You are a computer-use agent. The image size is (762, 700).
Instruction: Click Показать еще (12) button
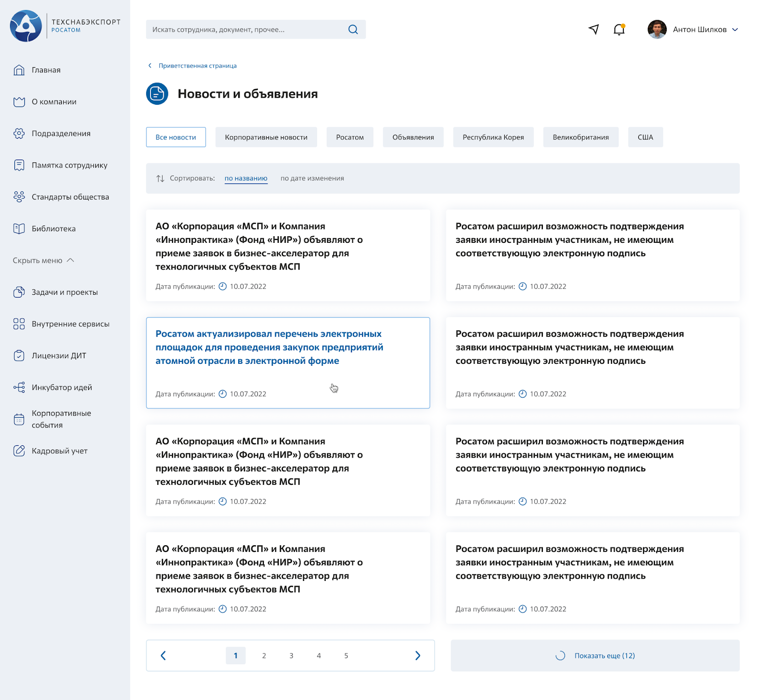595,656
